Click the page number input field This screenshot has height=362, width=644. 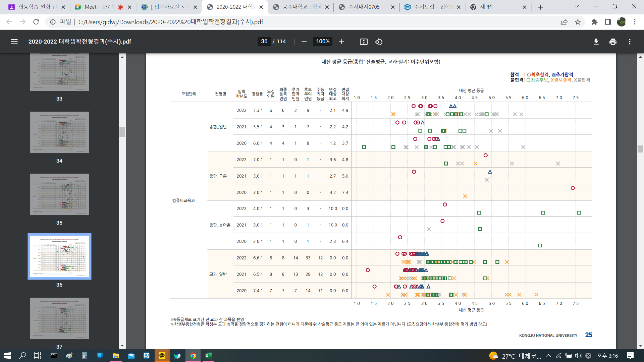coord(264,42)
